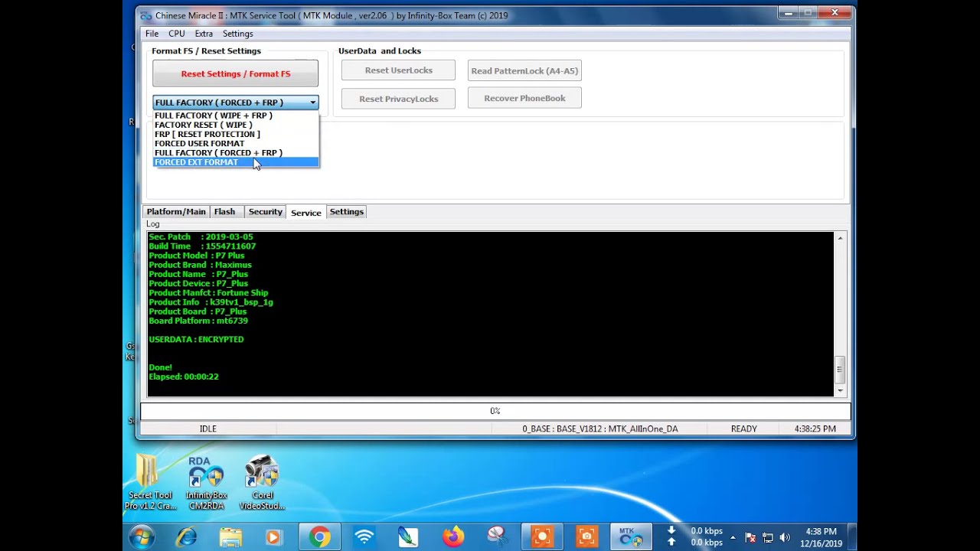The height and width of the screenshot is (551, 980).
Task: Open the Secret Tool Pro desktop folder
Action: point(150,483)
